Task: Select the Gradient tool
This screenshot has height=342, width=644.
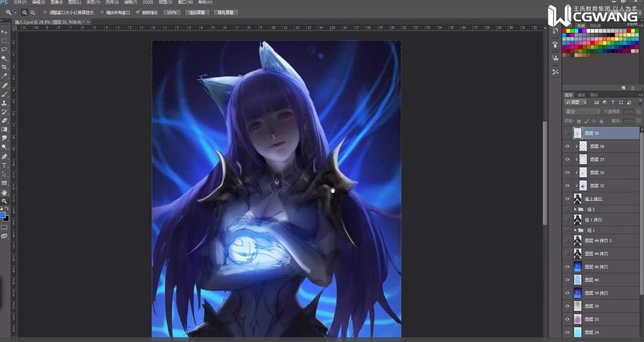Action: (4, 130)
